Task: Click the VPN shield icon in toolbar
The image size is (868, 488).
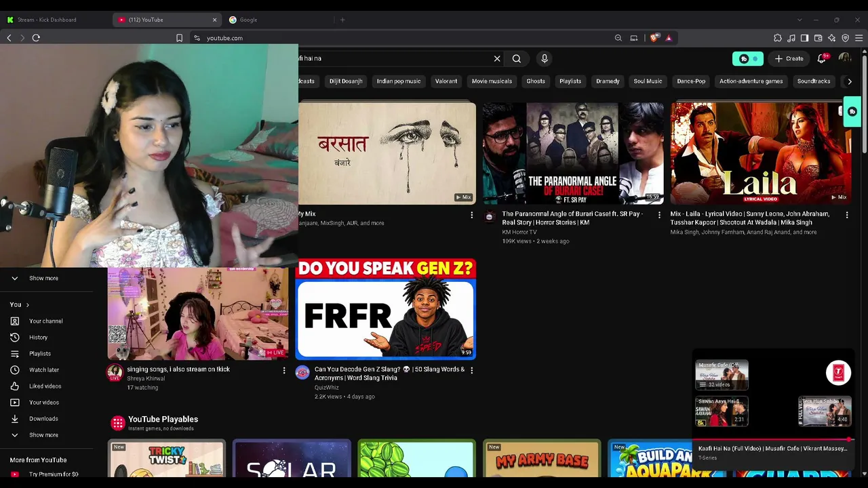Action: 845,38
